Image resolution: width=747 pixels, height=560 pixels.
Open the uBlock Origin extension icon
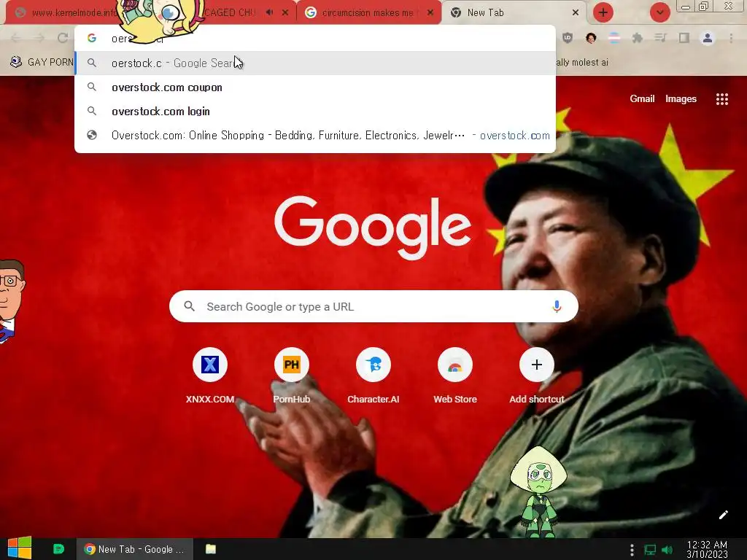click(568, 38)
